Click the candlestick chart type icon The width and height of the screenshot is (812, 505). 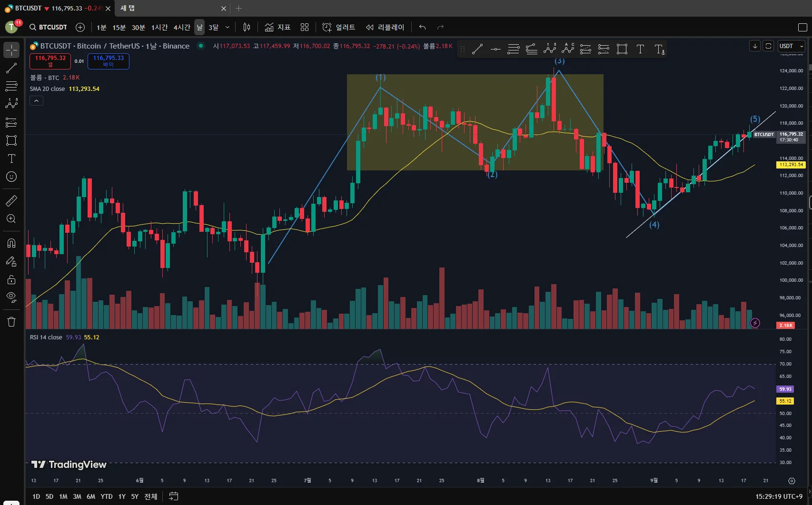click(x=247, y=27)
